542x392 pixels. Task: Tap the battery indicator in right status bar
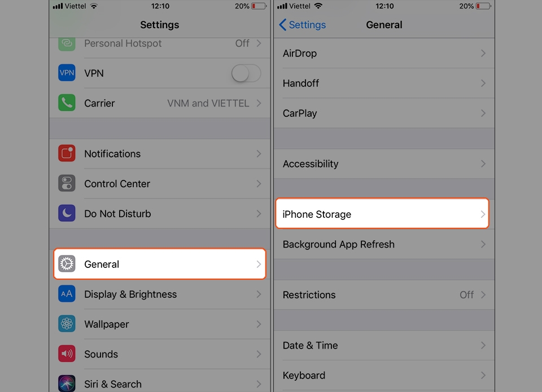[483, 6]
